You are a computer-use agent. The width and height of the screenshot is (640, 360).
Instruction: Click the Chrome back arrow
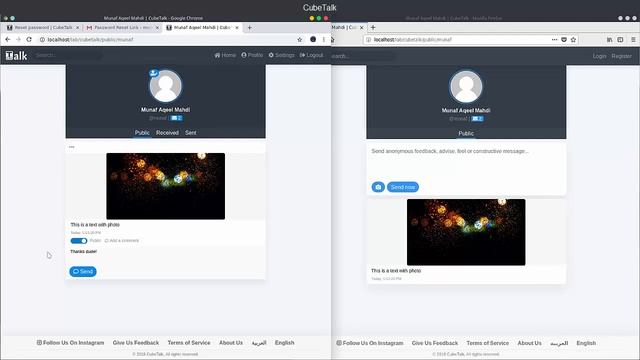(8, 40)
